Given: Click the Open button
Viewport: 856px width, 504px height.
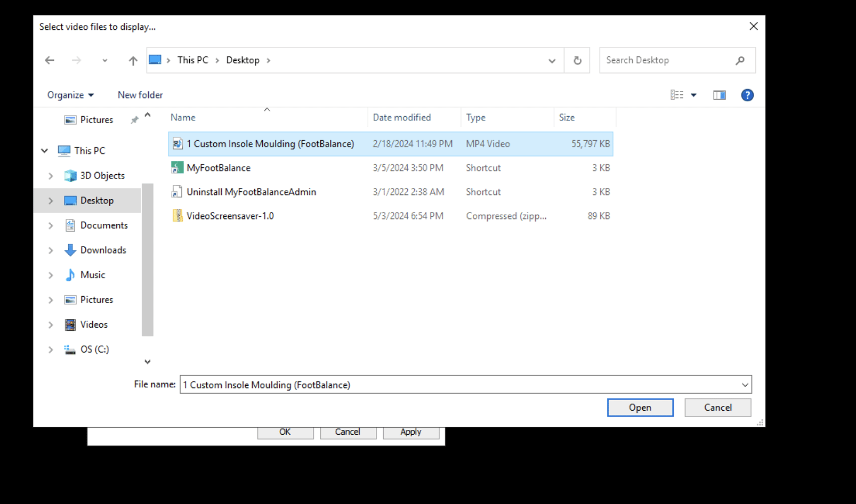Looking at the screenshot, I should point(640,407).
